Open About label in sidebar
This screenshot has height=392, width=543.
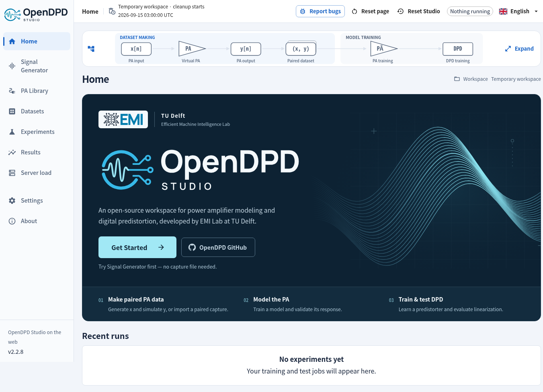(29, 221)
